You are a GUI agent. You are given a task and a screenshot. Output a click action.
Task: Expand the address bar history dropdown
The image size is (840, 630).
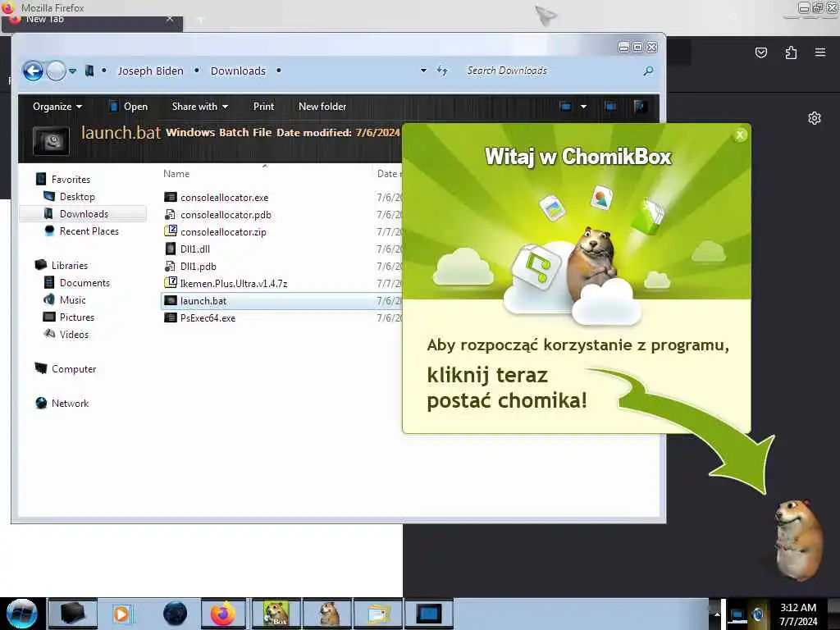pyautogui.click(x=423, y=71)
